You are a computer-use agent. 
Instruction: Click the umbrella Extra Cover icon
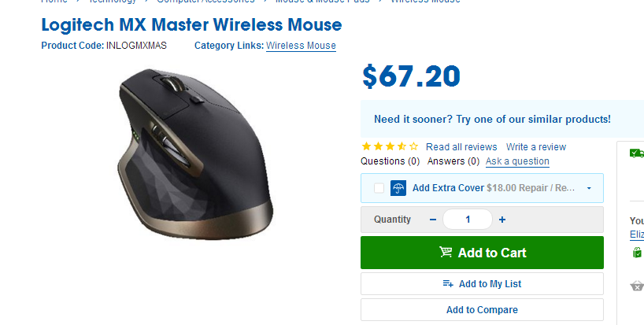click(398, 188)
